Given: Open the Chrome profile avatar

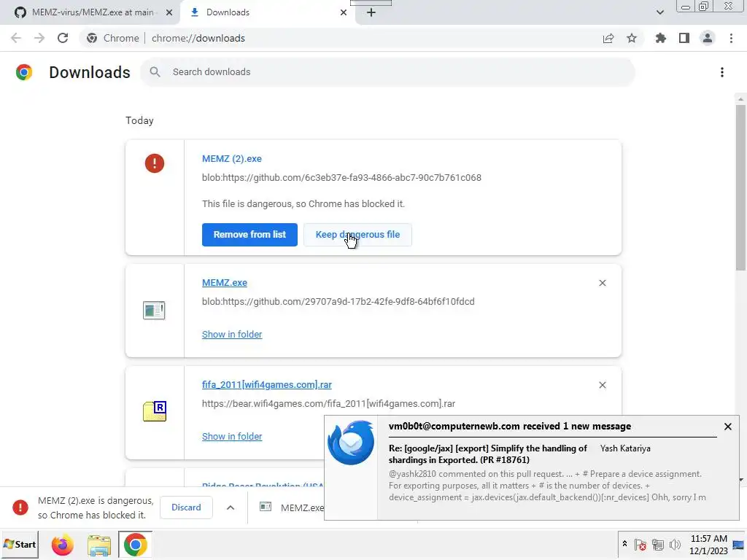Looking at the screenshot, I should (x=708, y=38).
